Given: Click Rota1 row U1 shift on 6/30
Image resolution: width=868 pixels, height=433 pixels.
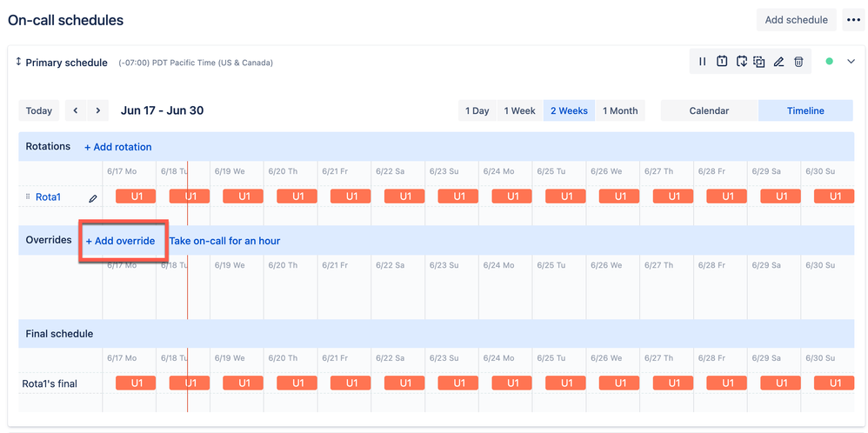Looking at the screenshot, I should (834, 196).
